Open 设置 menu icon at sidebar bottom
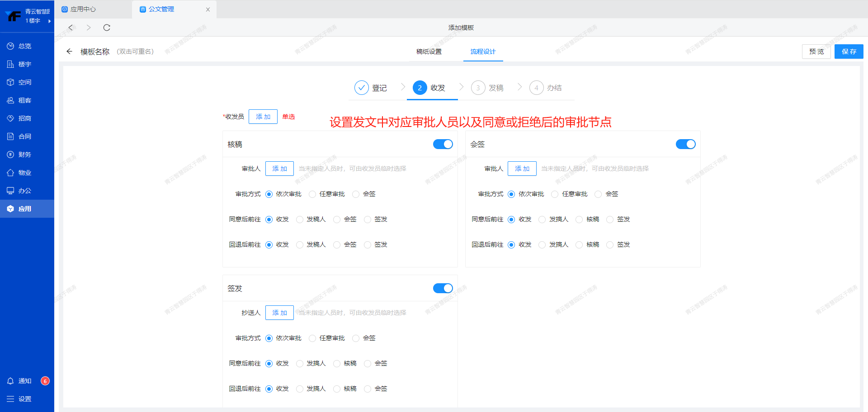 coord(10,399)
